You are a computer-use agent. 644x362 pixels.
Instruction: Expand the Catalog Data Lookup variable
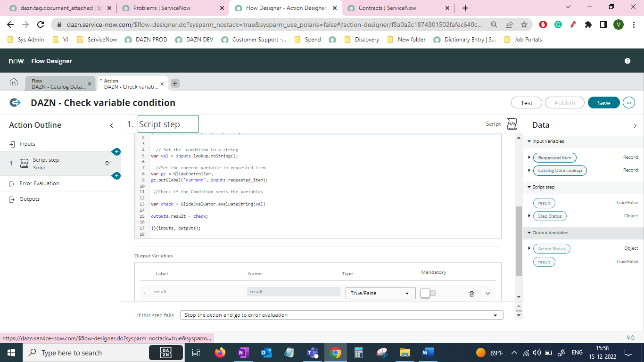(x=529, y=171)
